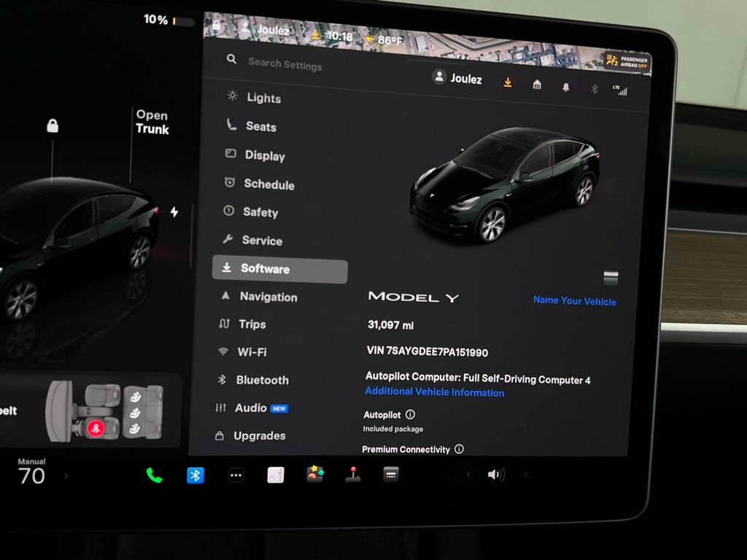Tap the 10% battery indicator
This screenshot has width=747, height=560.
point(169,20)
